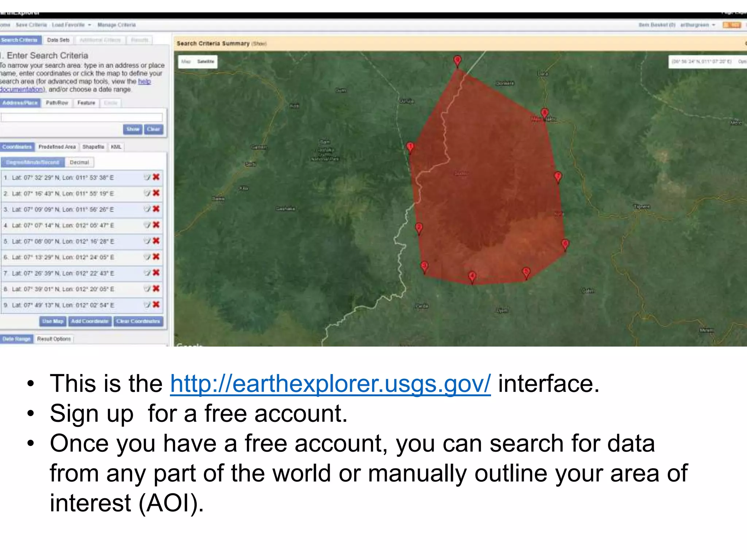Select Date Range tab
The width and height of the screenshot is (747, 560).
point(16,339)
